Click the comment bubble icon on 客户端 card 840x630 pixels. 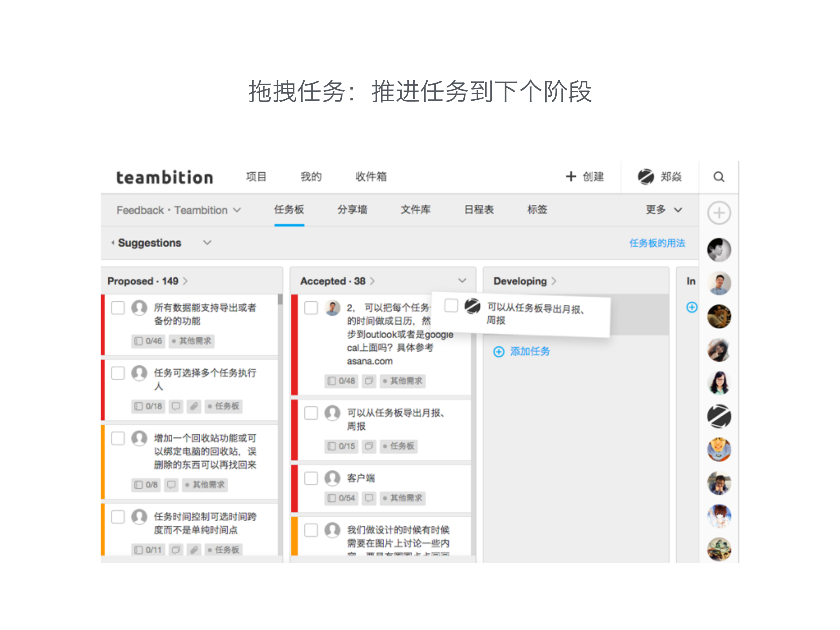tap(368, 498)
